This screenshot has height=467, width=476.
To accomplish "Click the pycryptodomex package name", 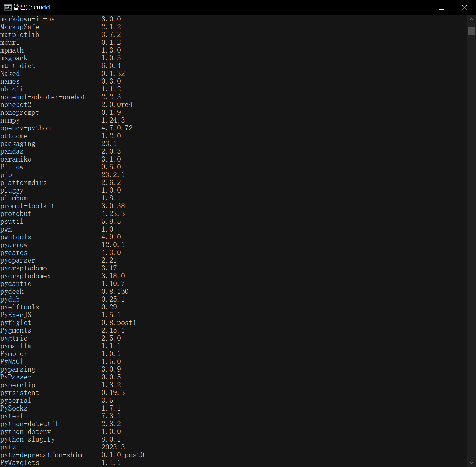I will click(x=26, y=276).
